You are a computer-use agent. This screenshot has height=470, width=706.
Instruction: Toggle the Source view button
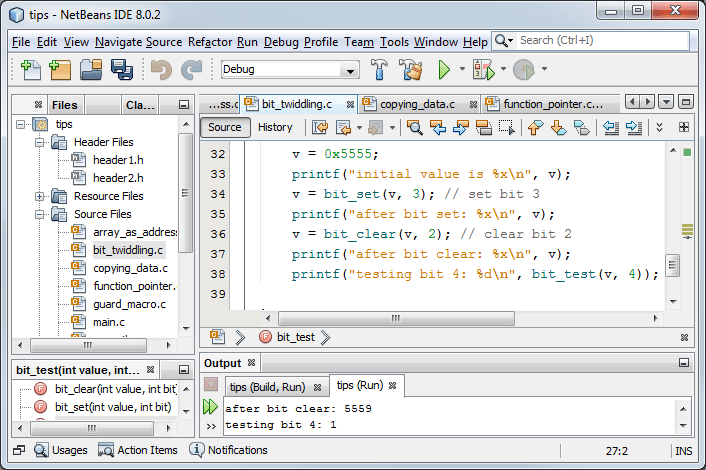coord(225,127)
